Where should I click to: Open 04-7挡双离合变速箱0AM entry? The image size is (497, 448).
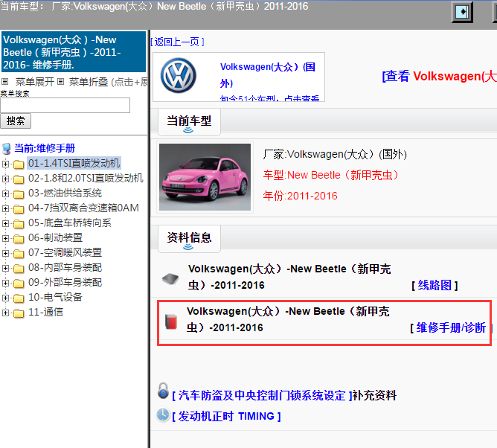[83, 208]
